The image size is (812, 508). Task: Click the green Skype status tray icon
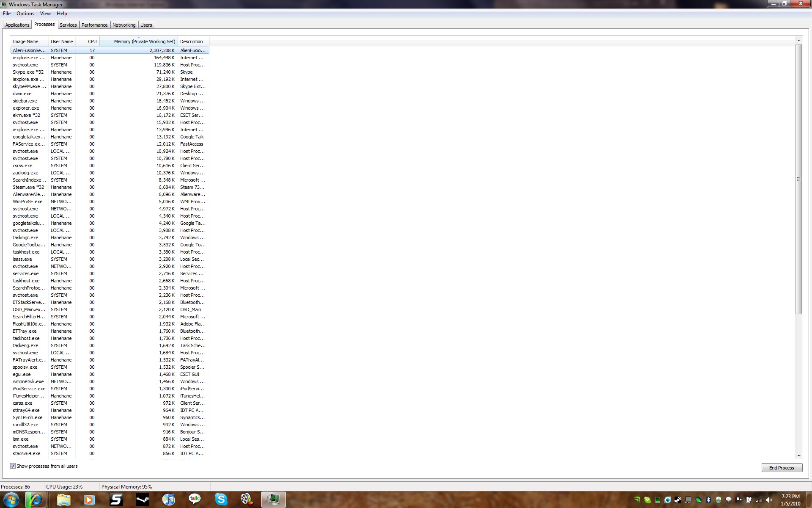pyautogui.click(x=647, y=500)
